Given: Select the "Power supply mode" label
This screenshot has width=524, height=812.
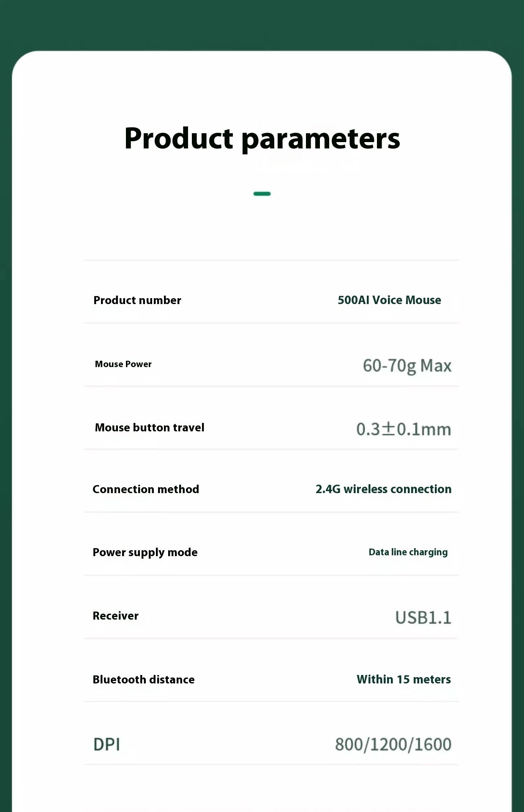Looking at the screenshot, I should tap(145, 552).
